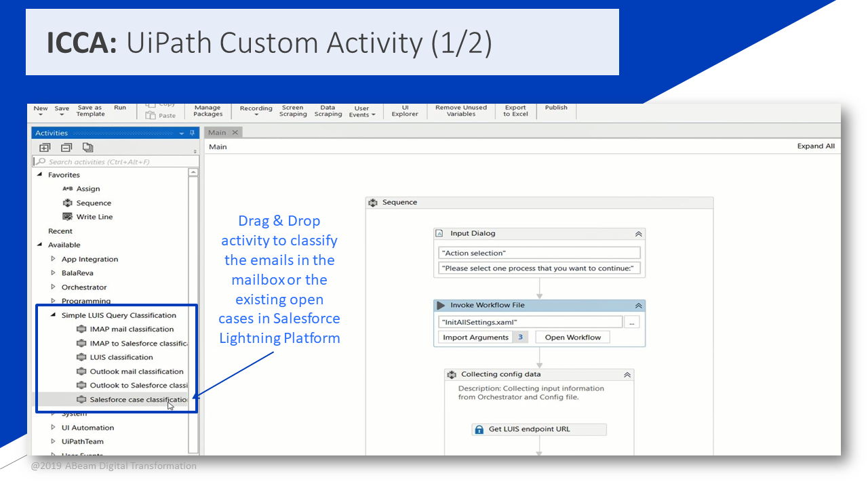Click Run in the ribbon
The image size is (868, 488).
pos(120,108)
